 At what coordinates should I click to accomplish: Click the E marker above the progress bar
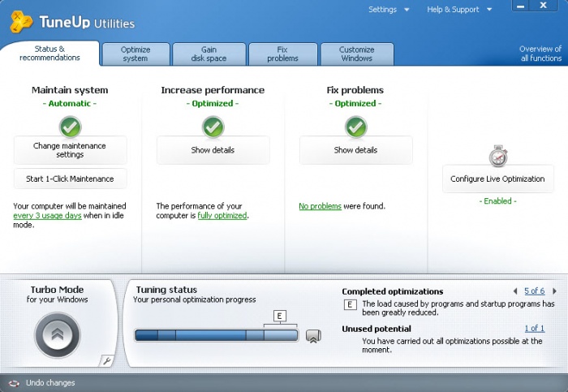point(279,316)
